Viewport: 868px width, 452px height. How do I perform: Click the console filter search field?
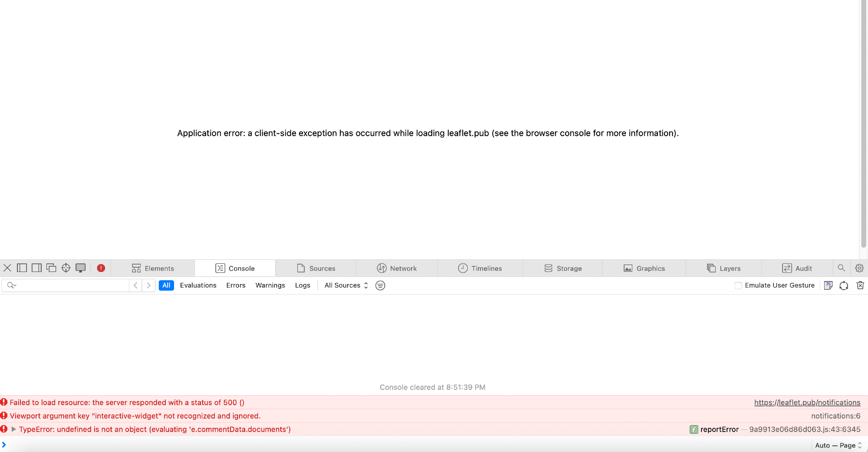coord(72,285)
